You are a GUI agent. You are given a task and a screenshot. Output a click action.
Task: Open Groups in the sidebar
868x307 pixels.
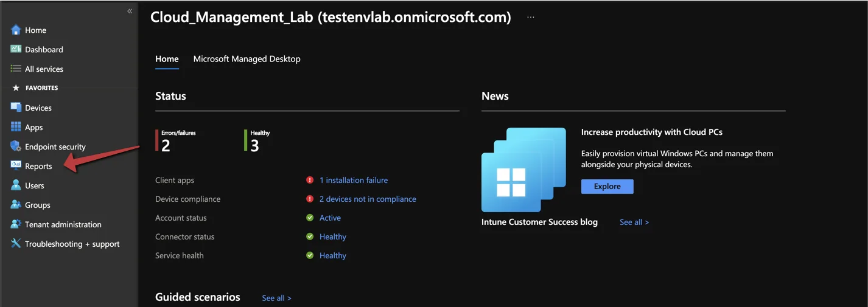click(38, 205)
